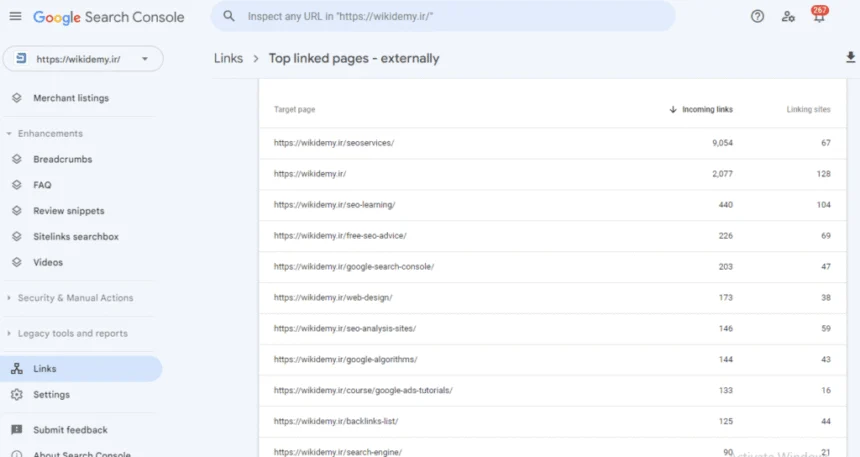This screenshot has width=860, height=457.
Task: Open row https://wikidemy.ir/google-search-console/
Action: pyautogui.click(x=552, y=267)
